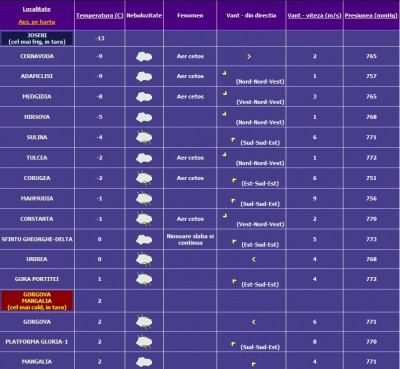Click the partly sunny icon in Sulina row
This screenshot has height=369, width=400.
[144, 137]
